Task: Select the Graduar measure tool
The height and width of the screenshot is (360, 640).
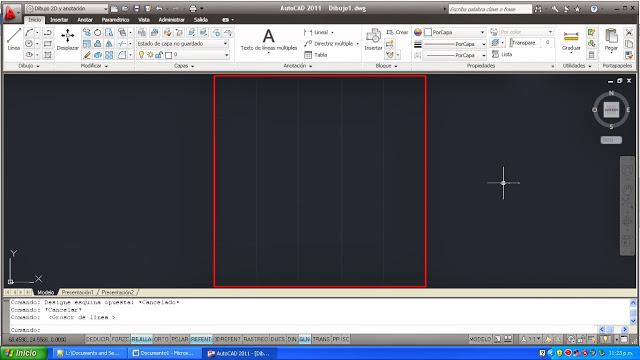Action: tap(571, 41)
